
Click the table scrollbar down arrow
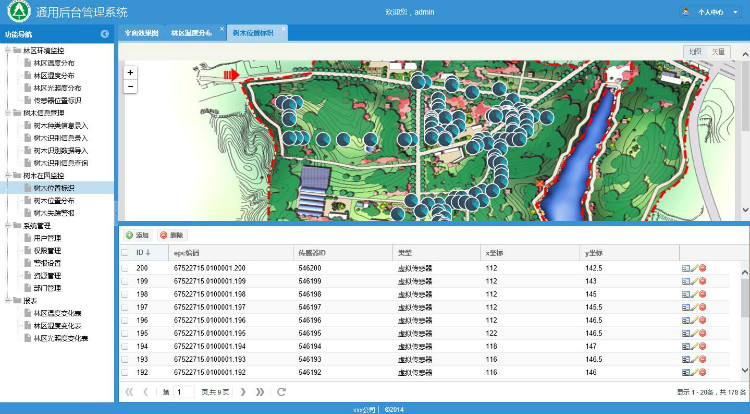pyautogui.click(x=745, y=370)
